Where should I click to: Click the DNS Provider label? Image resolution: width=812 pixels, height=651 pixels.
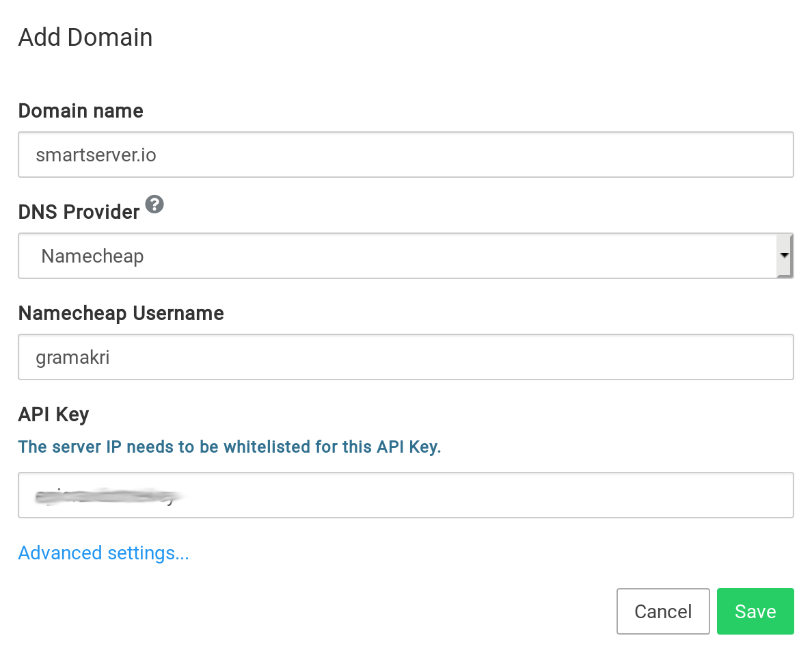click(x=79, y=212)
